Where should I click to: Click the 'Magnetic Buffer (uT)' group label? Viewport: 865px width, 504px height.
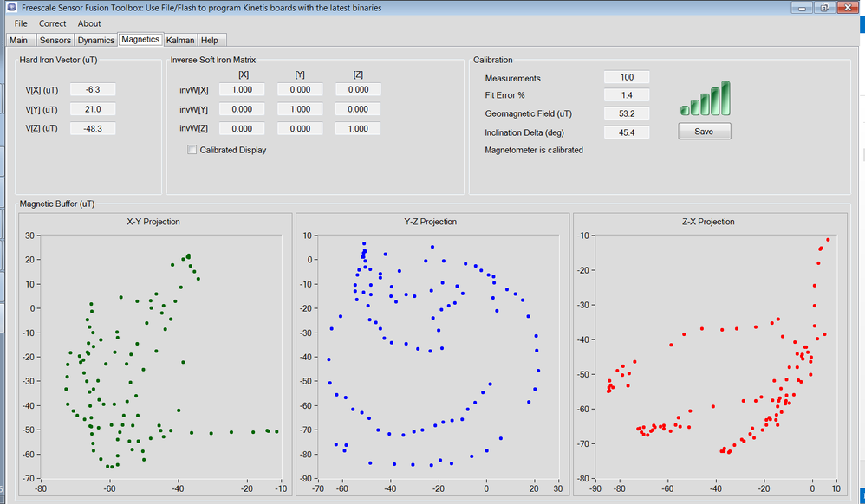(57, 204)
